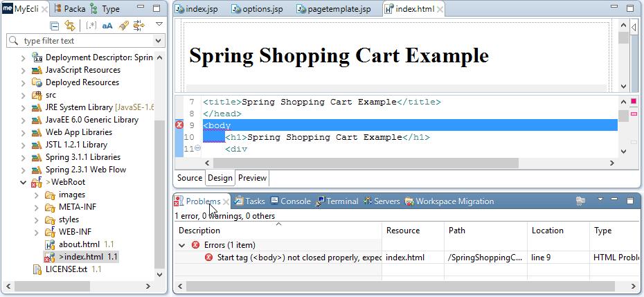Open the pagetemplate.jsp editor tab

click(334, 8)
